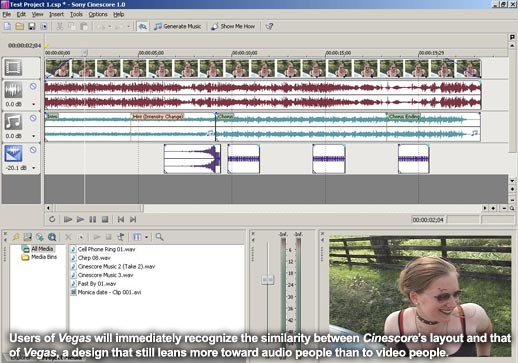Click the media preview Stop icon
The height and width of the screenshot is (363, 518).
pos(108,237)
